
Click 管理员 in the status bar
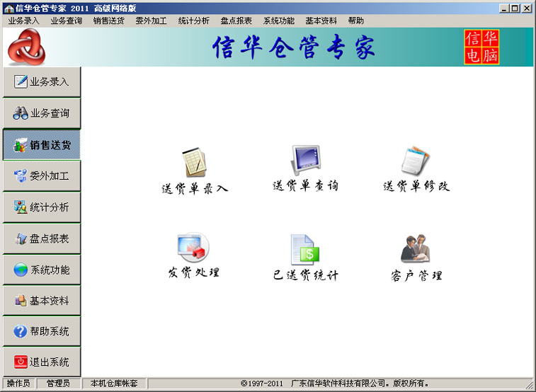point(59,384)
